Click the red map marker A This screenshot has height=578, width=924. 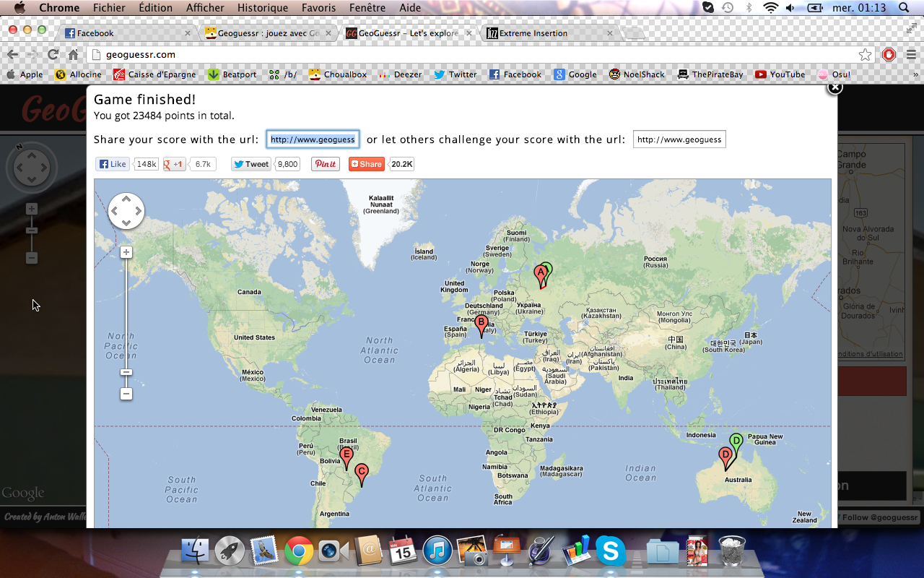539,273
